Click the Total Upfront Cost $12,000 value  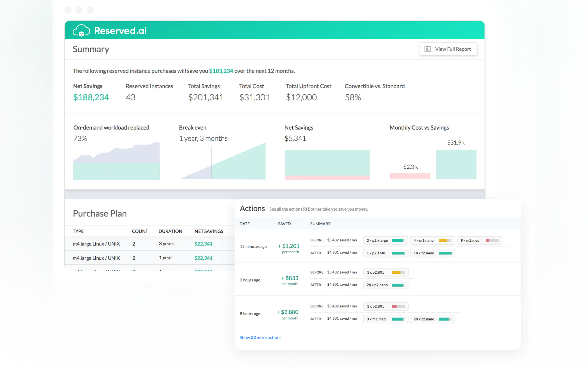click(301, 97)
